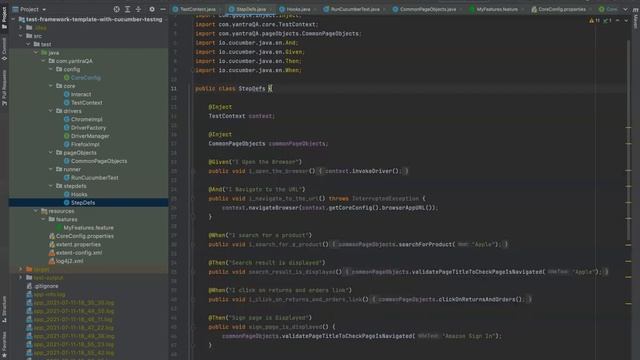
Task: Go to previous highlighted error arrow
Action: pyautogui.click(x=617, y=20)
